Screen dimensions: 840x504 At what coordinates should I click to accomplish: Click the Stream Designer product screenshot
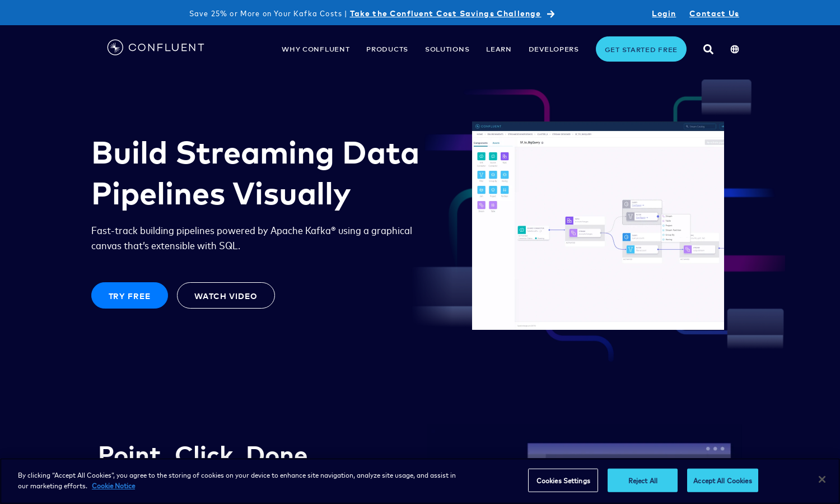click(x=598, y=226)
